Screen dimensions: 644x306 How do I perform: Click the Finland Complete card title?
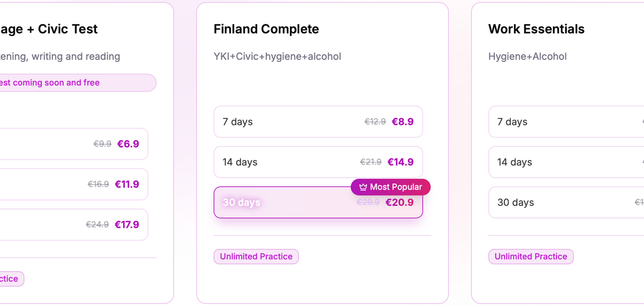266,29
